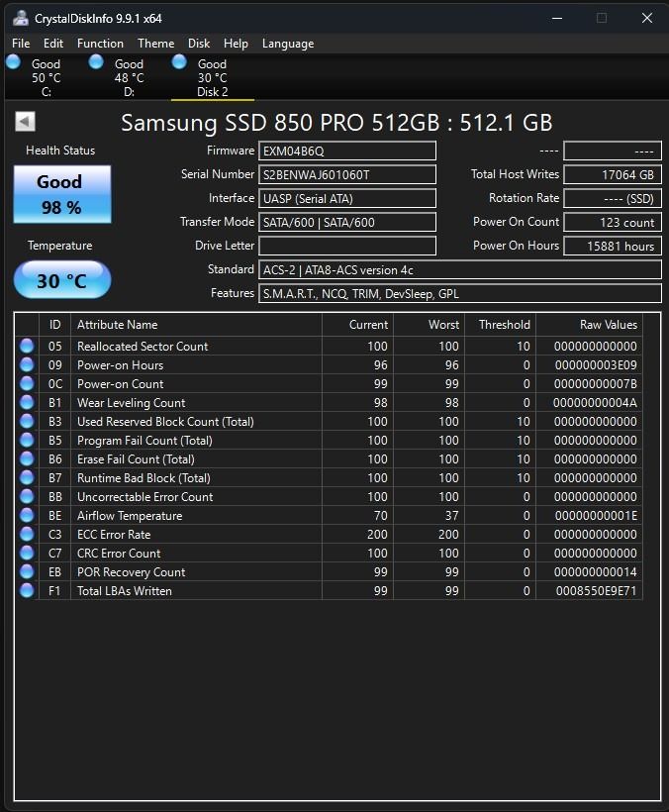This screenshot has height=812, width=669.
Task: Click Power On Hours value 15881 hours
Action: point(613,246)
